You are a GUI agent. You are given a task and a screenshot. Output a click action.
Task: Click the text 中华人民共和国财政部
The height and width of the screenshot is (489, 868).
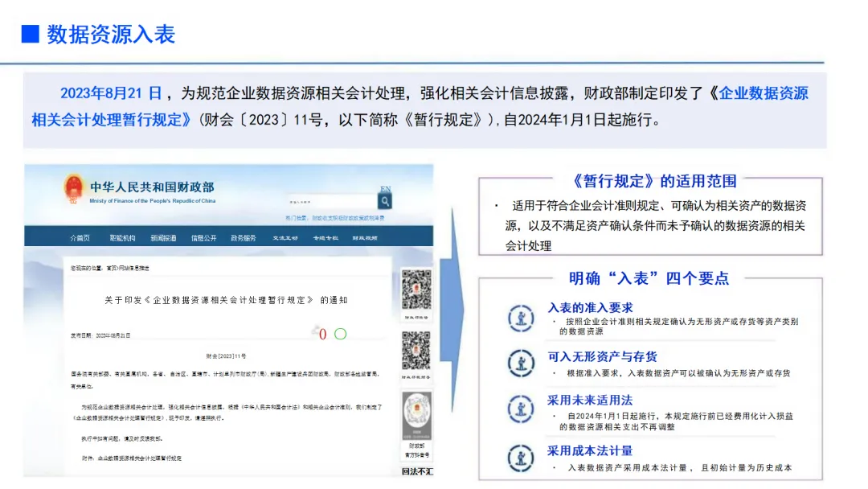pyautogui.click(x=152, y=187)
